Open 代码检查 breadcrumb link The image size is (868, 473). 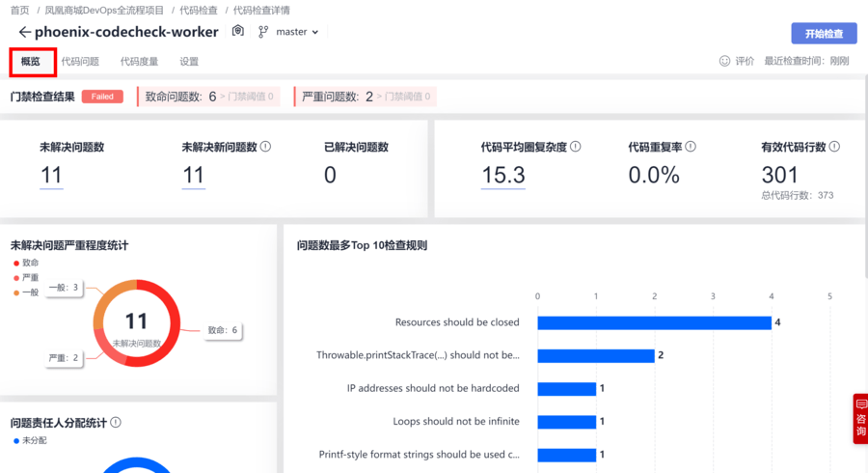coord(198,10)
